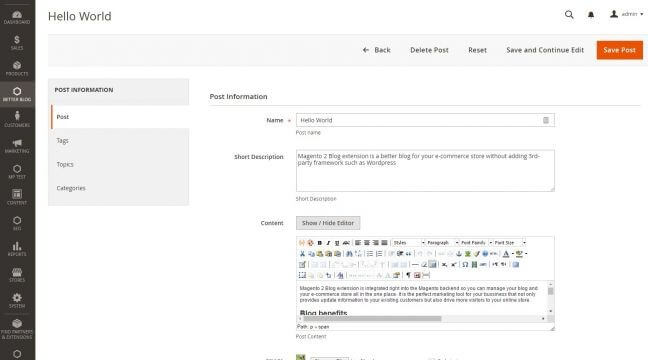Open the Better Blog sidebar menu
This screenshot has width=648, height=360.
(x=17, y=94)
